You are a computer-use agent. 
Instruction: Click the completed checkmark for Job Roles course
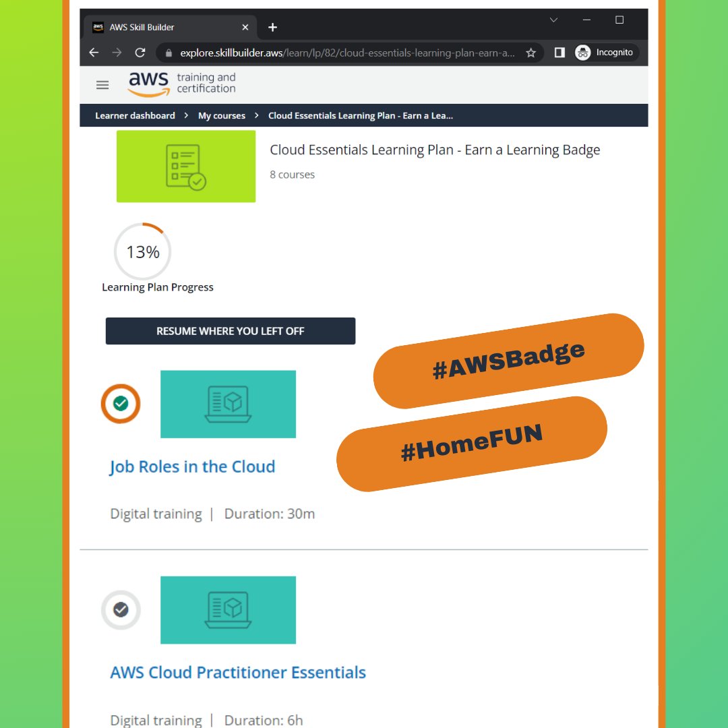(x=121, y=404)
